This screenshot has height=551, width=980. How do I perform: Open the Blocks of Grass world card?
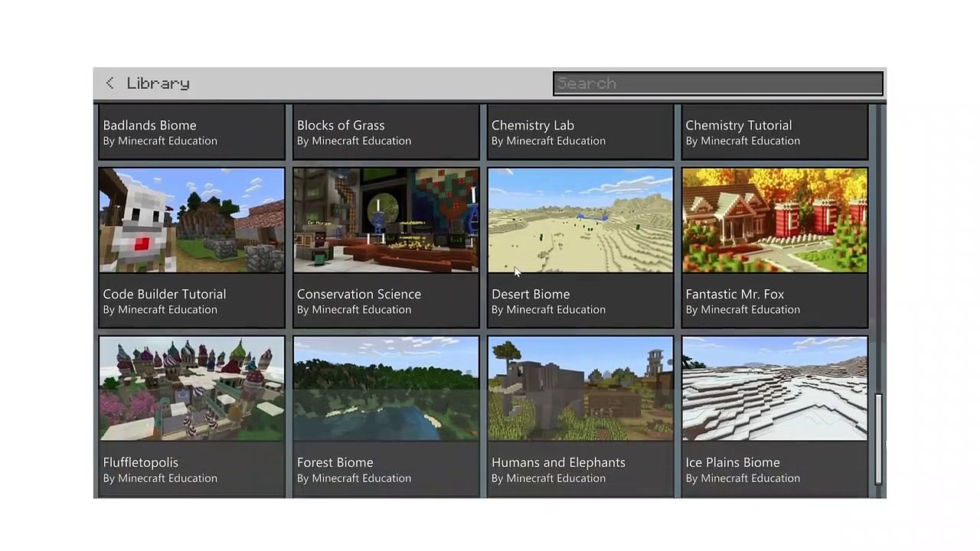386,132
